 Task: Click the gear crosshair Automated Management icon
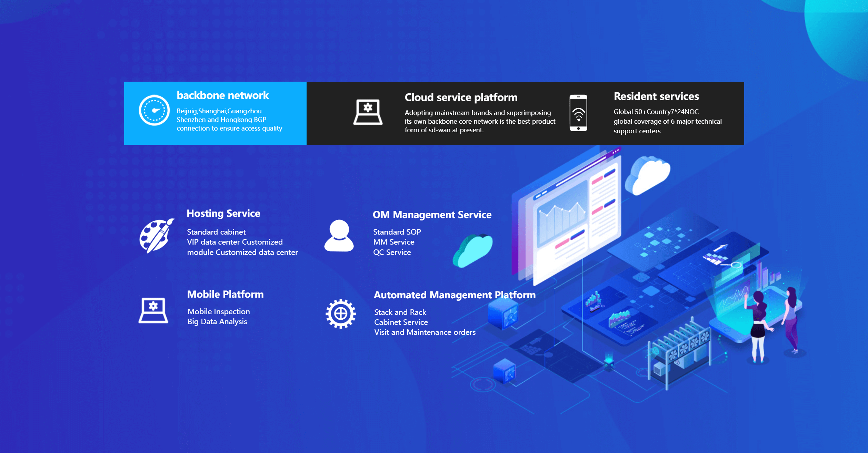click(341, 314)
